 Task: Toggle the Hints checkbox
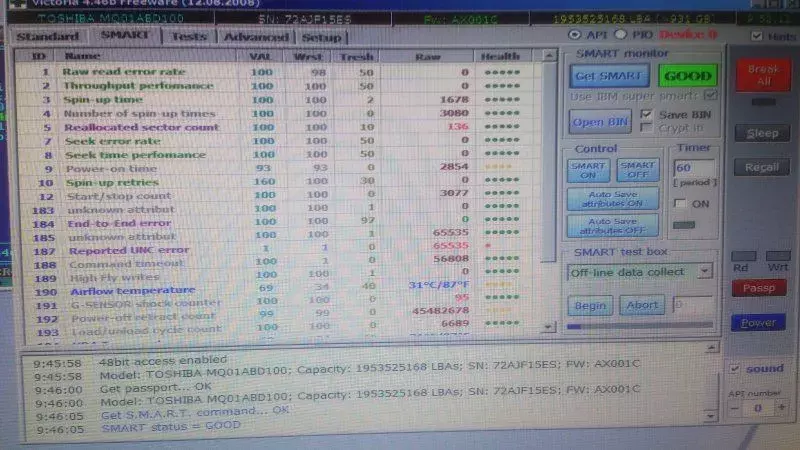(x=757, y=36)
